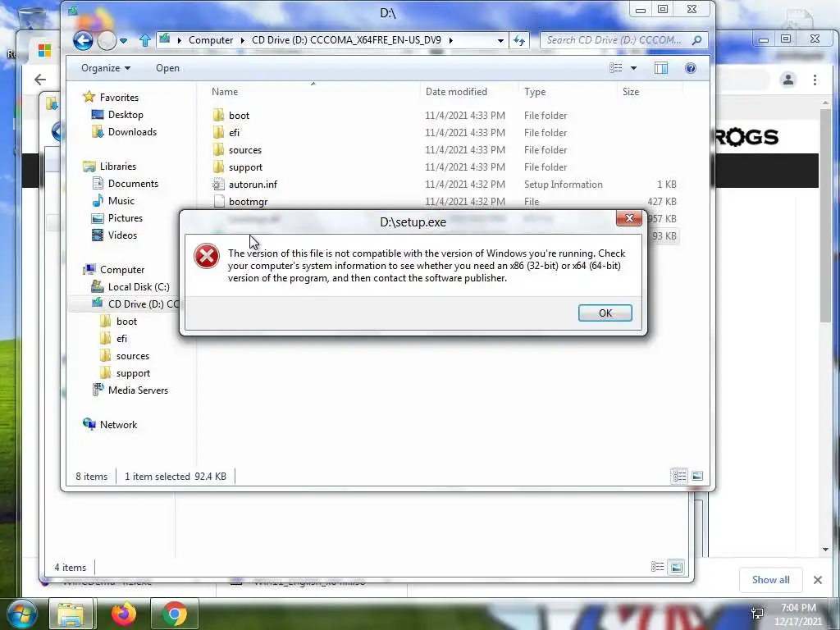This screenshot has height=630, width=840.
Task: Click Libraries in navigation pane
Action: [x=118, y=166]
